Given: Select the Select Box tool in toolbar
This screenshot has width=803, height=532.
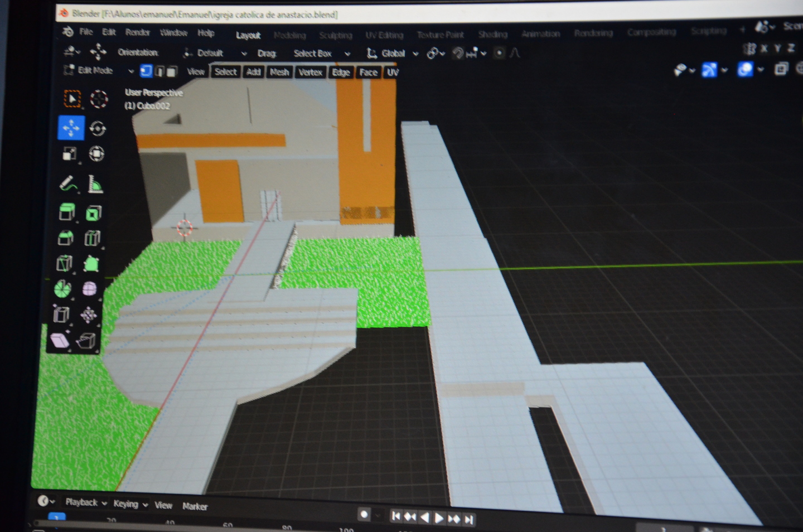Looking at the screenshot, I should pyautogui.click(x=72, y=99).
